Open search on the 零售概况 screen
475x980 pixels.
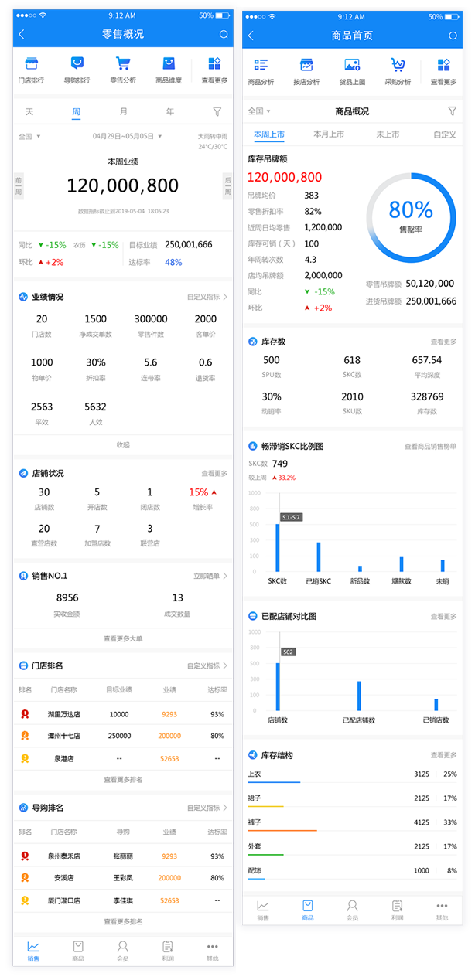point(224,34)
